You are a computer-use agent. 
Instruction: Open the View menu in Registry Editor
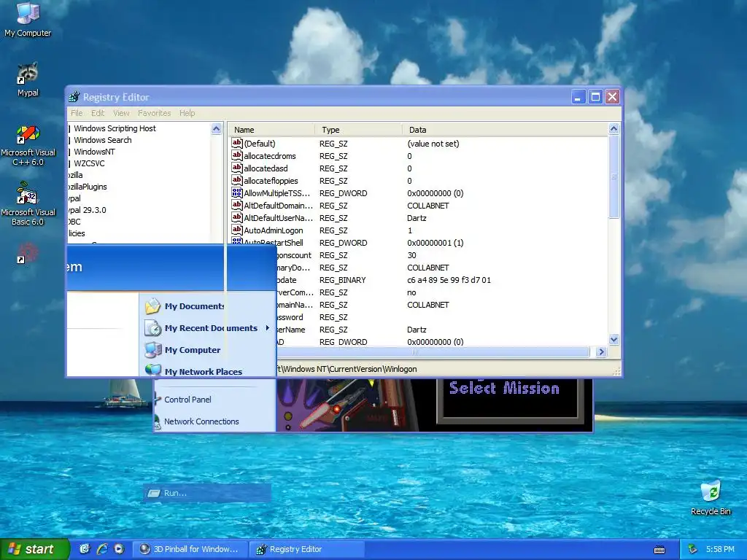pyautogui.click(x=121, y=113)
